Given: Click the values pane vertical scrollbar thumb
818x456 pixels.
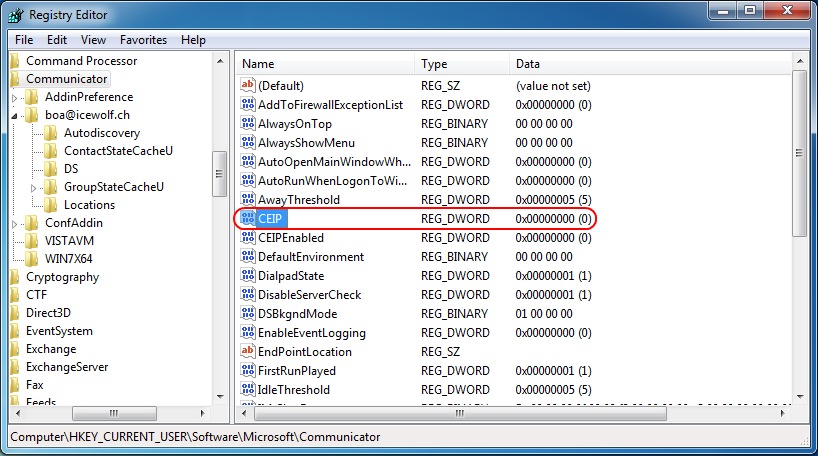Looking at the screenshot, I should [x=799, y=153].
